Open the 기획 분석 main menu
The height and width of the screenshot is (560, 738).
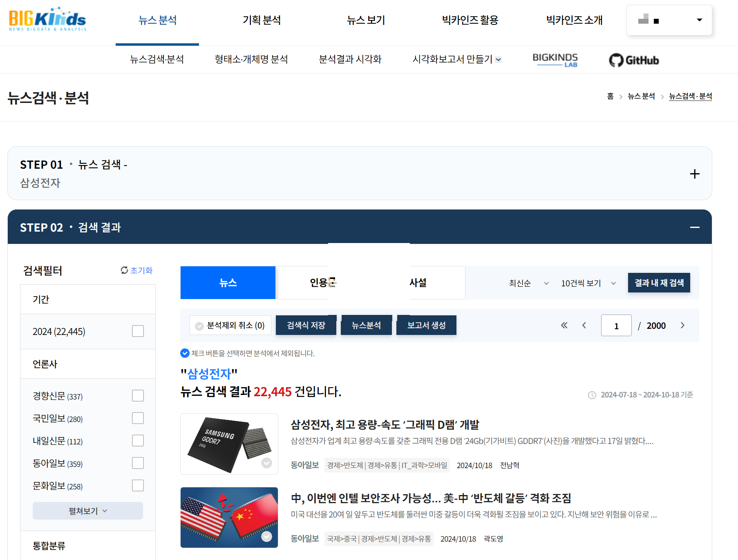(262, 20)
